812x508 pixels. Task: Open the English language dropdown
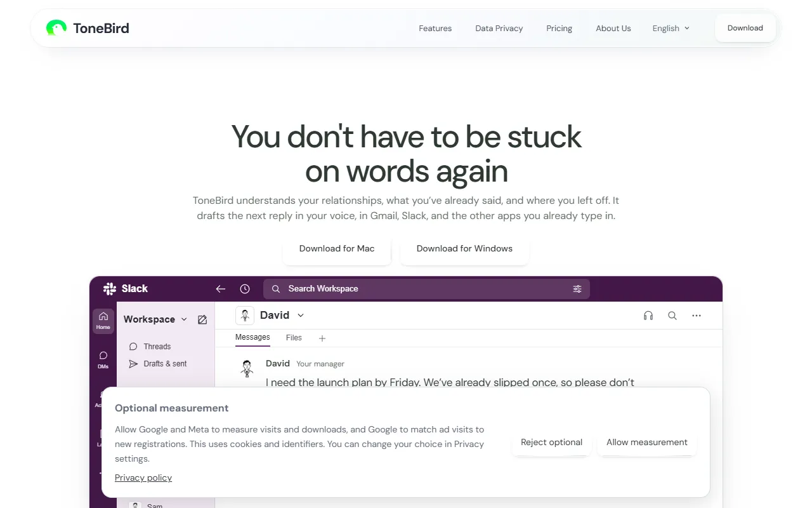[671, 29]
